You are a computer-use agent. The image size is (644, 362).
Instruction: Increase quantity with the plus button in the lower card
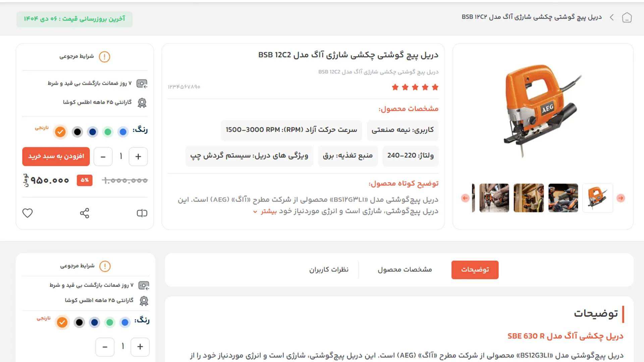pos(140,347)
